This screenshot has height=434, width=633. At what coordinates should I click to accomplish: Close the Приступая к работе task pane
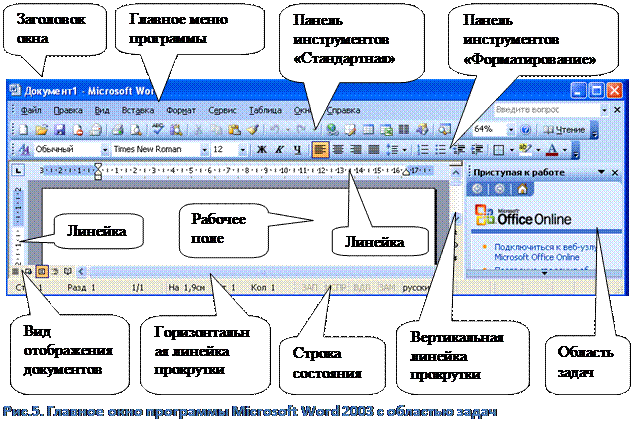(x=615, y=173)
